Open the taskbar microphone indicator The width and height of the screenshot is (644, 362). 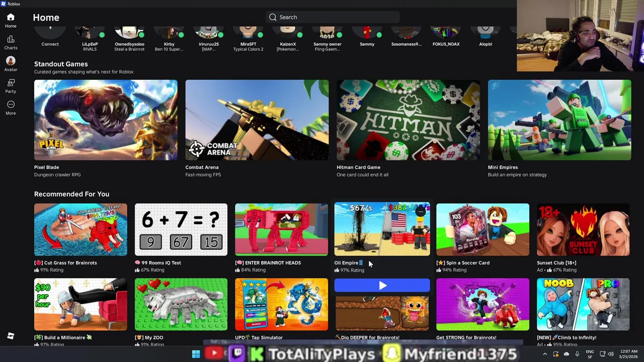[577, 354]
